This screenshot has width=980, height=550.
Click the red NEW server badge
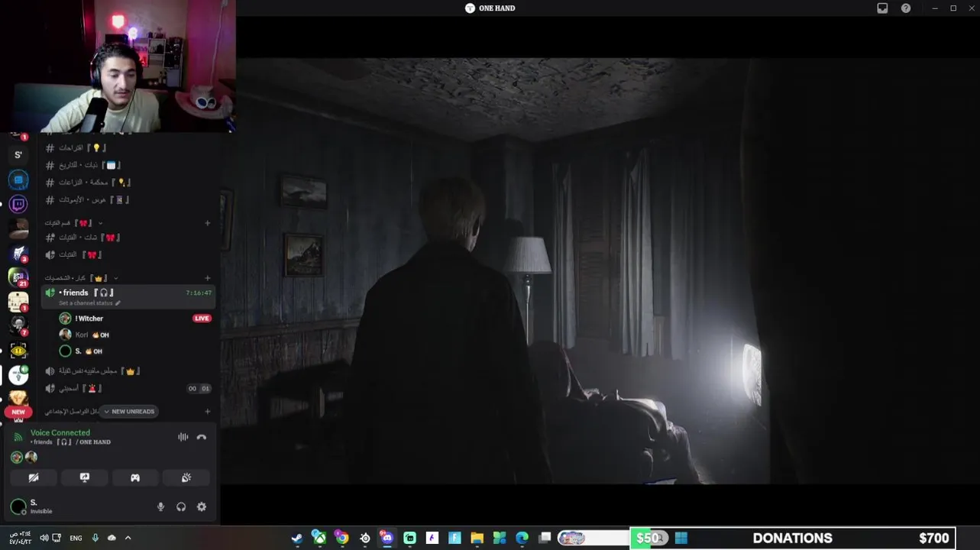click(18, 412)
